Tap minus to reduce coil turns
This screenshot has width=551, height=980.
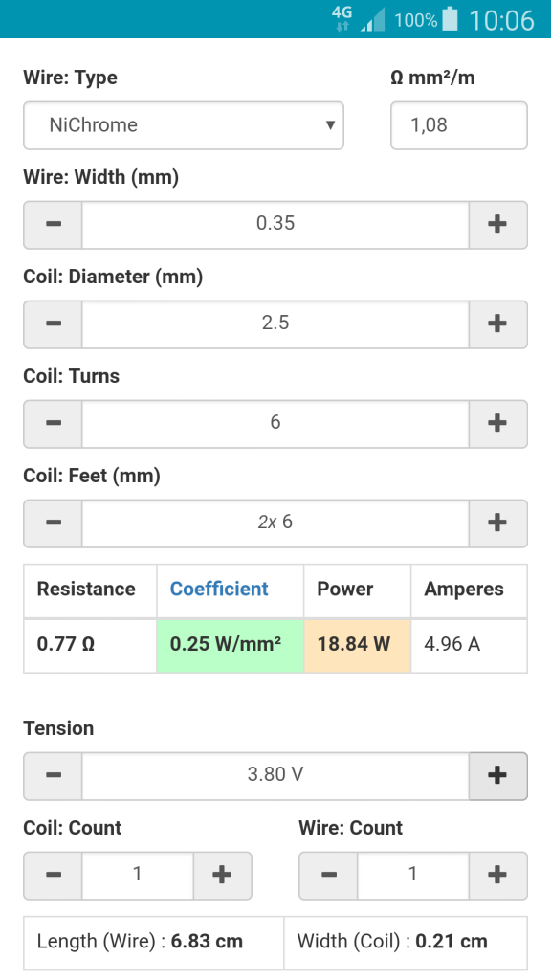[54, 424]
